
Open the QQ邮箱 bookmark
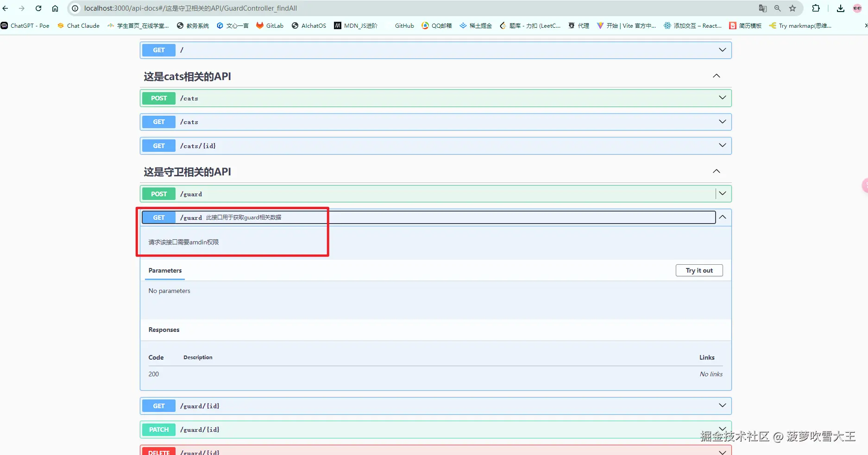(x=436, y=25)
